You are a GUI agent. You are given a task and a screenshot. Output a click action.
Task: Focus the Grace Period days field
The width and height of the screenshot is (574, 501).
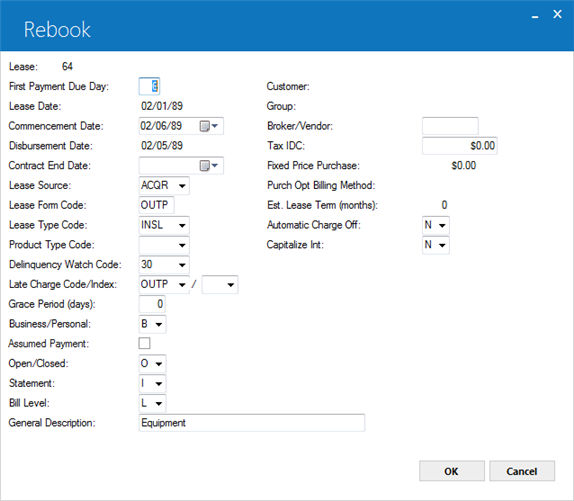click(152, 304)
